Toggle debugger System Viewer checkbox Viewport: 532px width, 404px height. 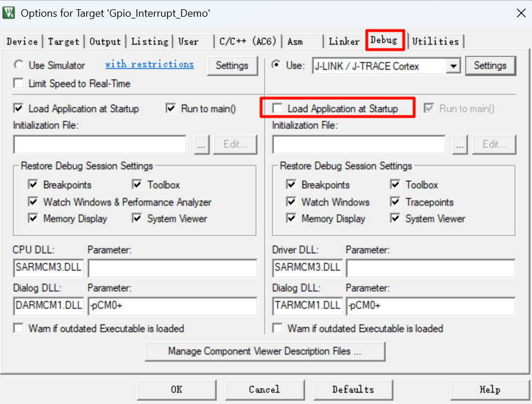point(395,218)
